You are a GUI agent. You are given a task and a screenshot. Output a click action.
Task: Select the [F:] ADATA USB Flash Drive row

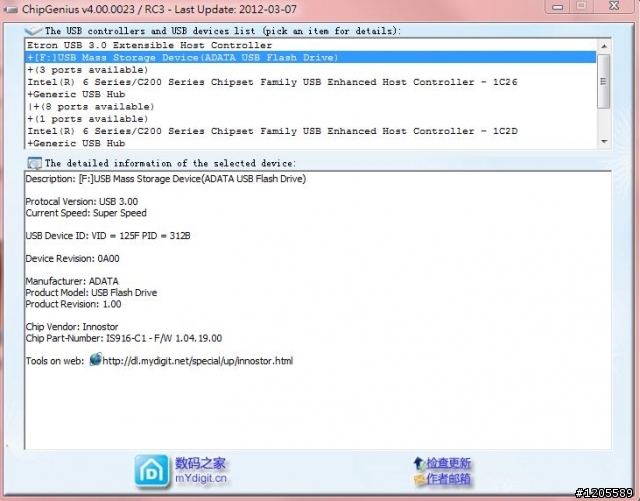(x=311, y=57)
